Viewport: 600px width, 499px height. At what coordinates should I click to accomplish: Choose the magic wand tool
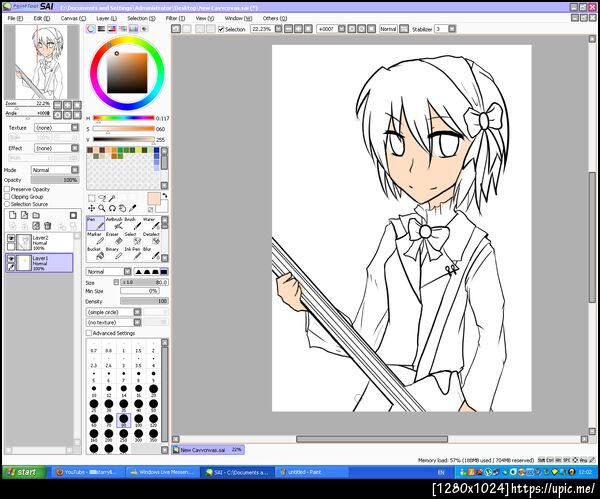click(112, 198)
